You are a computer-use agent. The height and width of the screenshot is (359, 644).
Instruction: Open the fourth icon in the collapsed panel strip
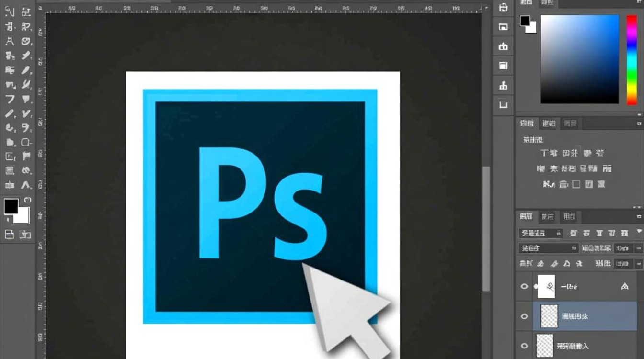click(x=503, y=66)
